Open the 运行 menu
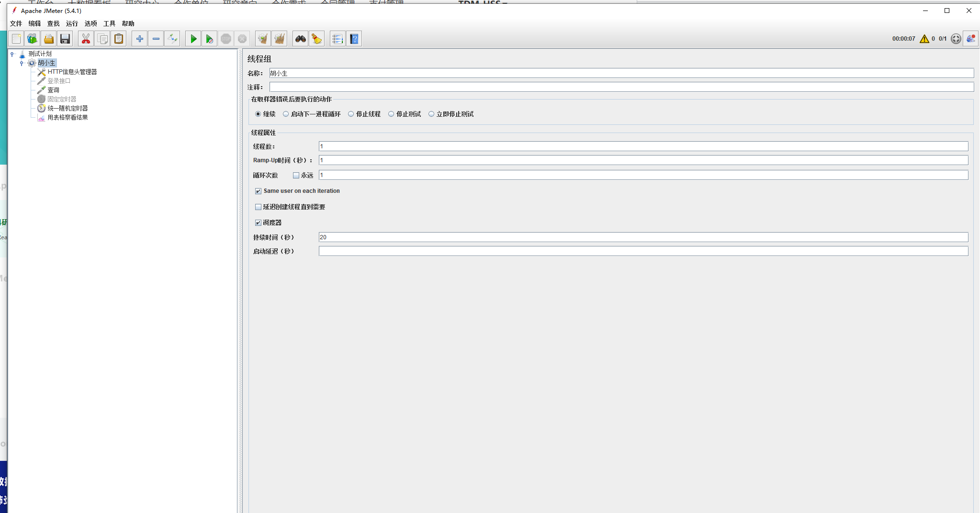 (x=72, y=23)
